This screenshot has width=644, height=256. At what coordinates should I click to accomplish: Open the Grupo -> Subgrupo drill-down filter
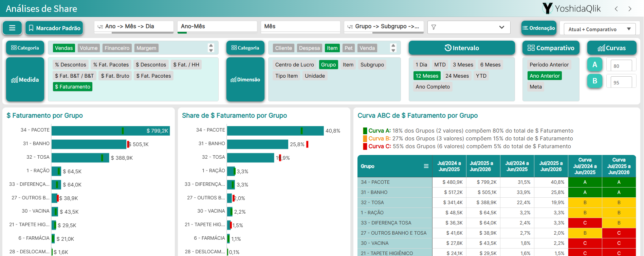tap(384, 27)
